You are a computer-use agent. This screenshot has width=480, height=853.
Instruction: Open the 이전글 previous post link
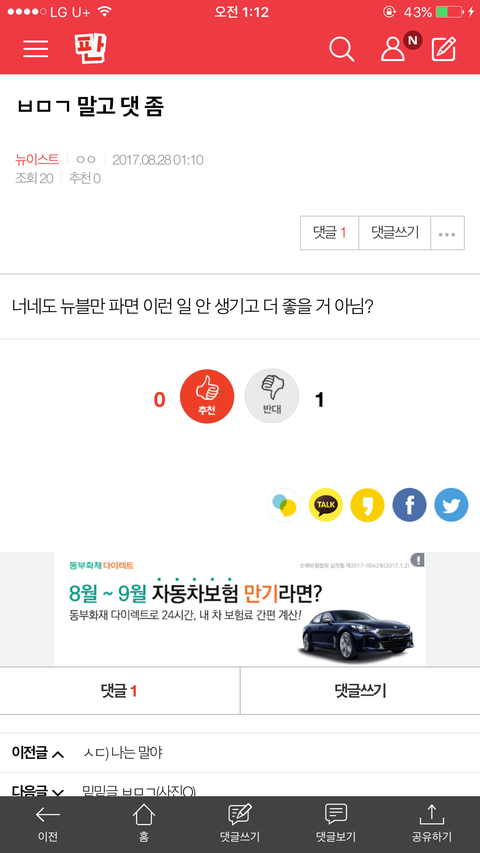(x=240, y=753)
